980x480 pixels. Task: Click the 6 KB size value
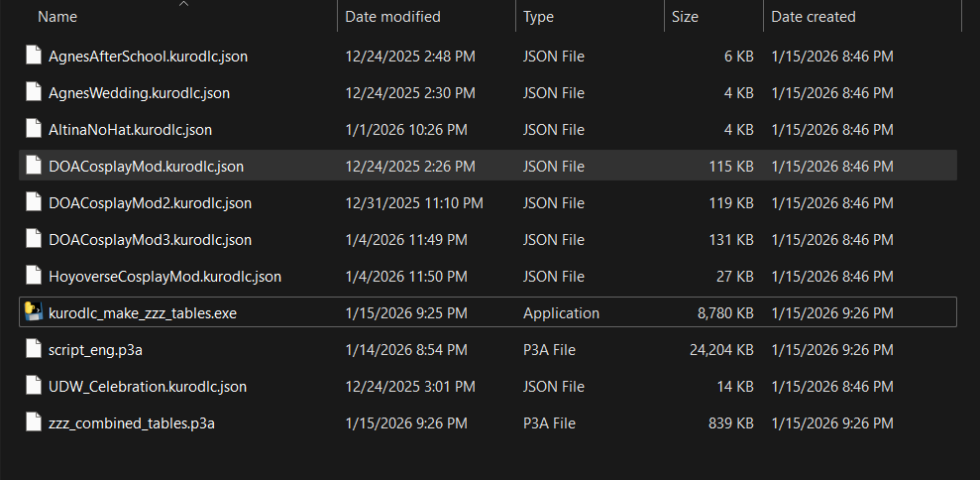(x=739, y=57)
